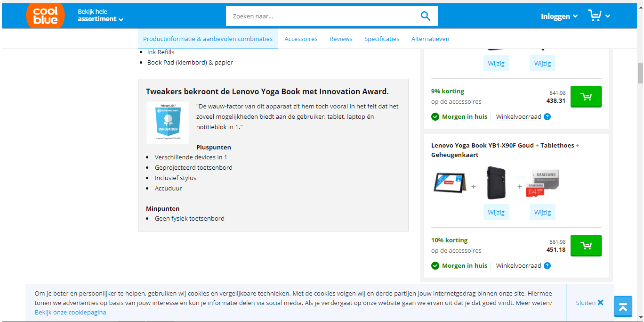Click the search magnifier icon
The image size is (644, 322).
pyautogui.click(x=426, y=16)
